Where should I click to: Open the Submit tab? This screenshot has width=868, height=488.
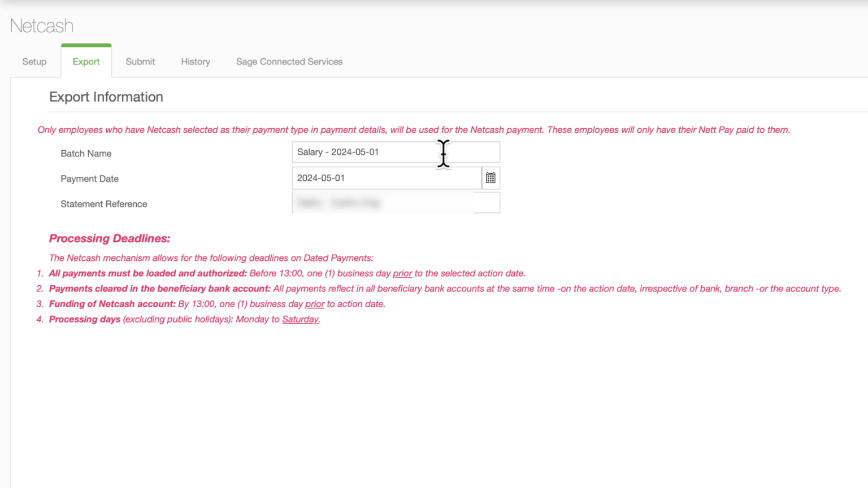(x=140, y=61)
